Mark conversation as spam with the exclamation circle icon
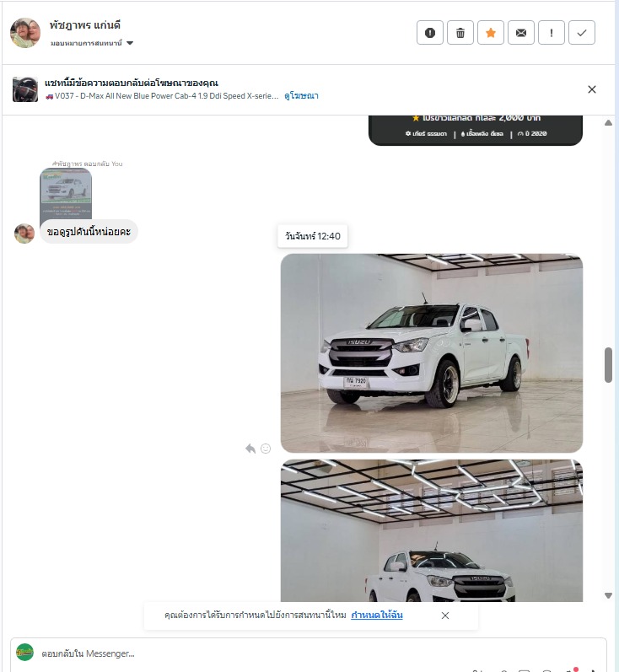 (x=430, y=33)
